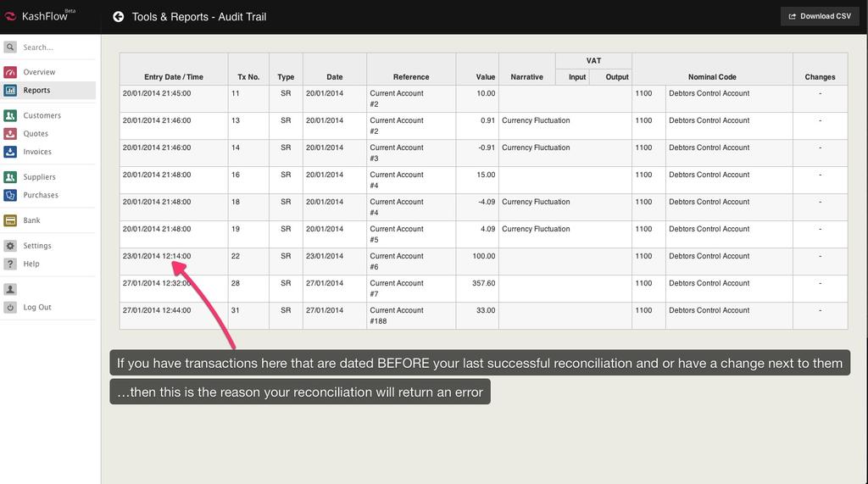Open the Help question mark icon
Screen dimensions: 868x484
(10, 264)
